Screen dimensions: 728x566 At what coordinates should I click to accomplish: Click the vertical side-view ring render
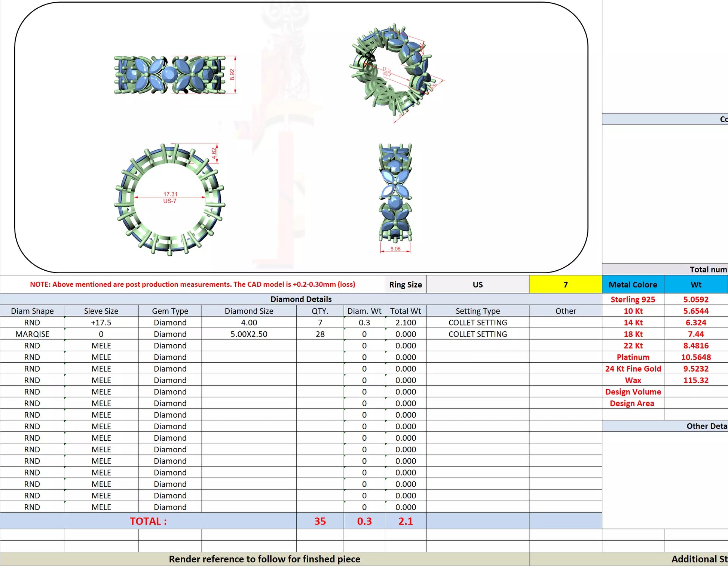pos(395,193)
